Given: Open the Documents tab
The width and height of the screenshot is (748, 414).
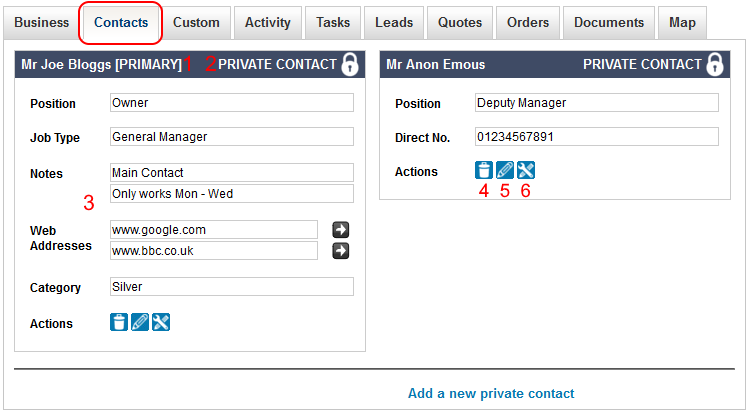Looking at the screenshot, I should (x=609, y=22).
